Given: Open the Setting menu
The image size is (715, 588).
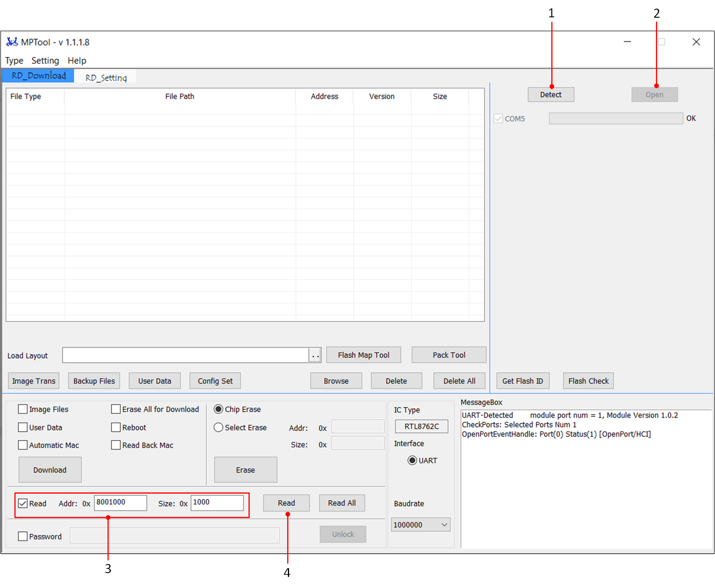Looking at the screenshot, I should (45, 61).
